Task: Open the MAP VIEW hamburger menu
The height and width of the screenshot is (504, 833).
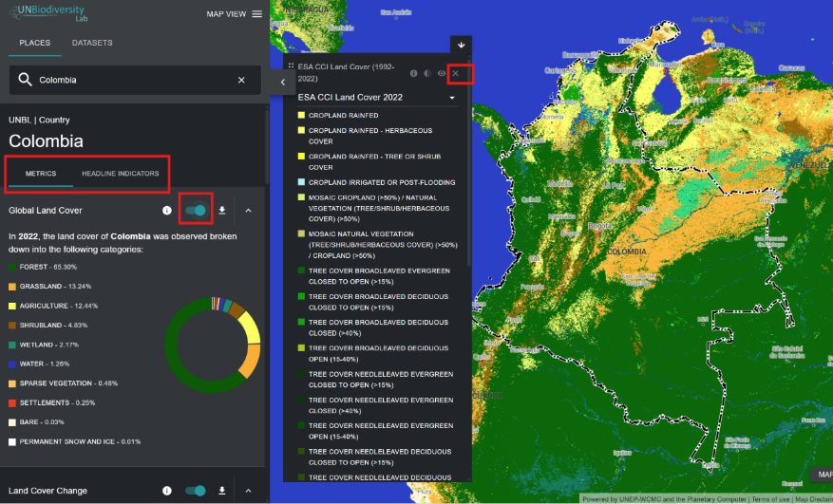Action: tap(256, 14)
